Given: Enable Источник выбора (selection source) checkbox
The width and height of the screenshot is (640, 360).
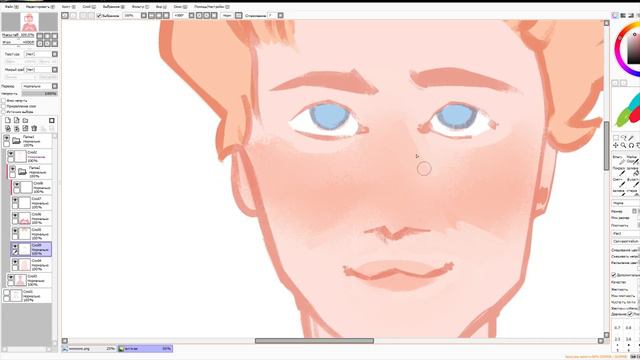Looking at the screenshot, I should pos(4,112).
